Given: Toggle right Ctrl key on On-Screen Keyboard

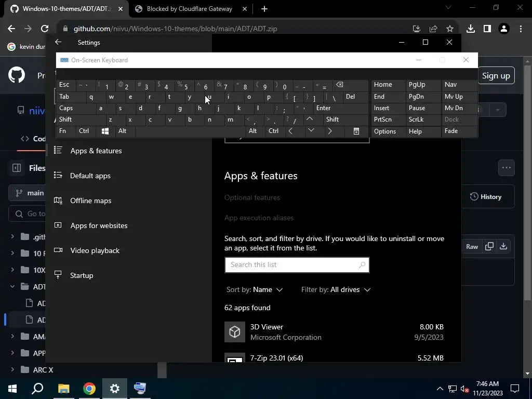Looking at the screenshot, I should click(x=275, y=131).
